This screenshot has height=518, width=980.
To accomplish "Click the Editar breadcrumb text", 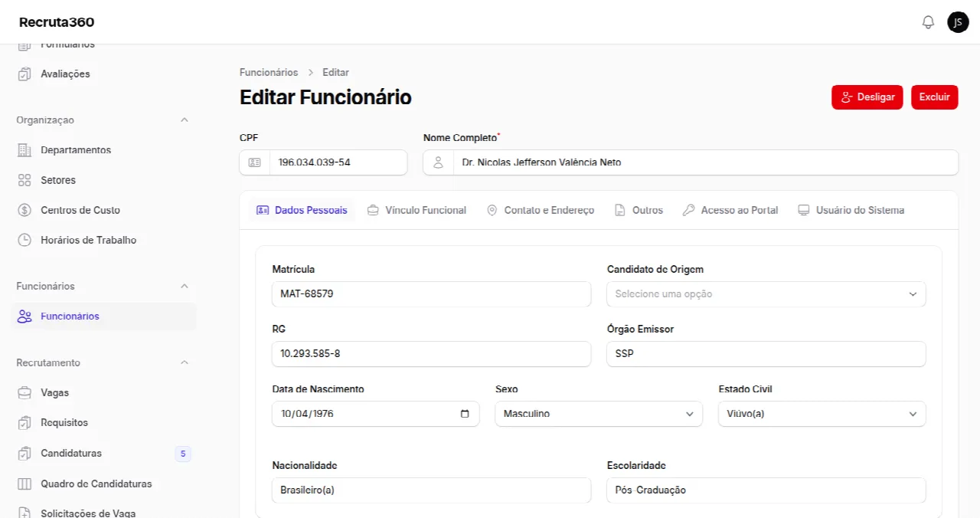I will point(335,73).
